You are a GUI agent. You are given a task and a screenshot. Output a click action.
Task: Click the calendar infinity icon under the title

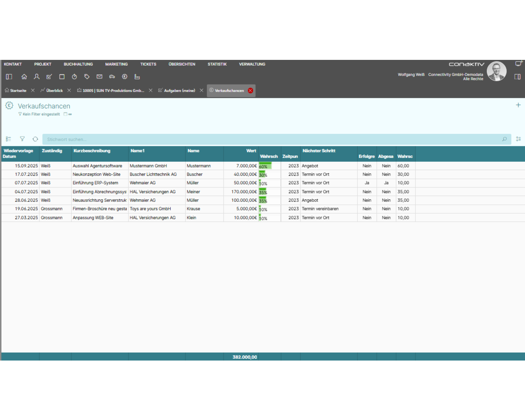68,114
